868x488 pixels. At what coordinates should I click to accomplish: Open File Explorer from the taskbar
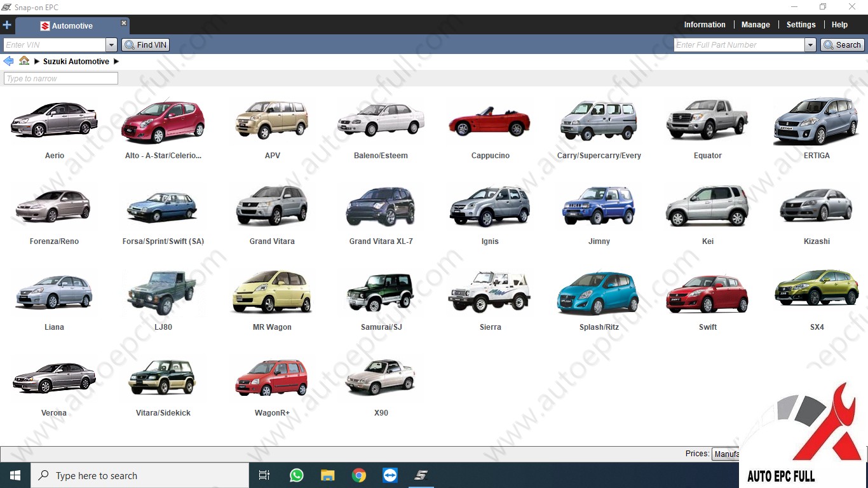pyautogui.click(x=327, y=475)
